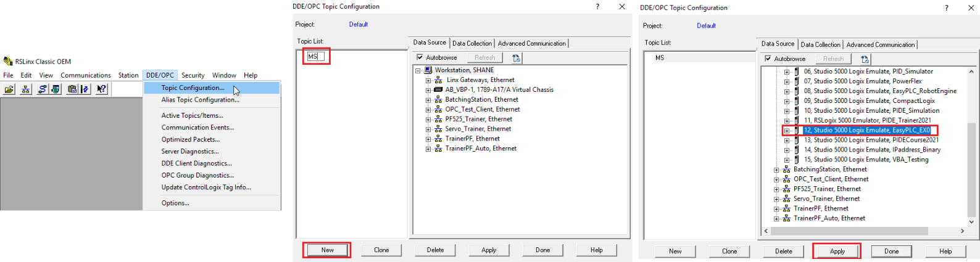Click network icon of BatchingStation in middle dialog
980x262 pixels.
(438, 100)
